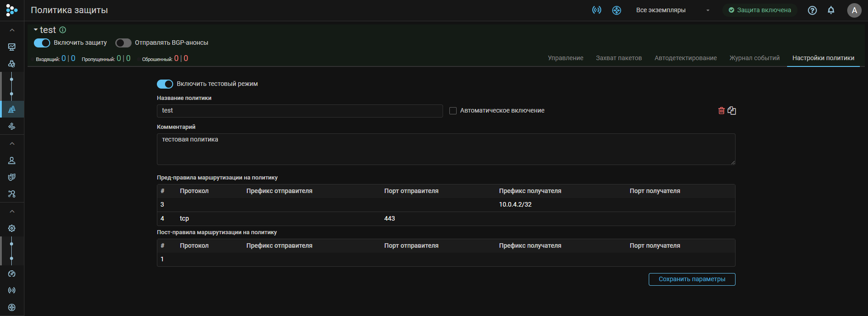Click the gear settings icon in sidebar
This screenshot has height=316, width=868.
(12, 228)
